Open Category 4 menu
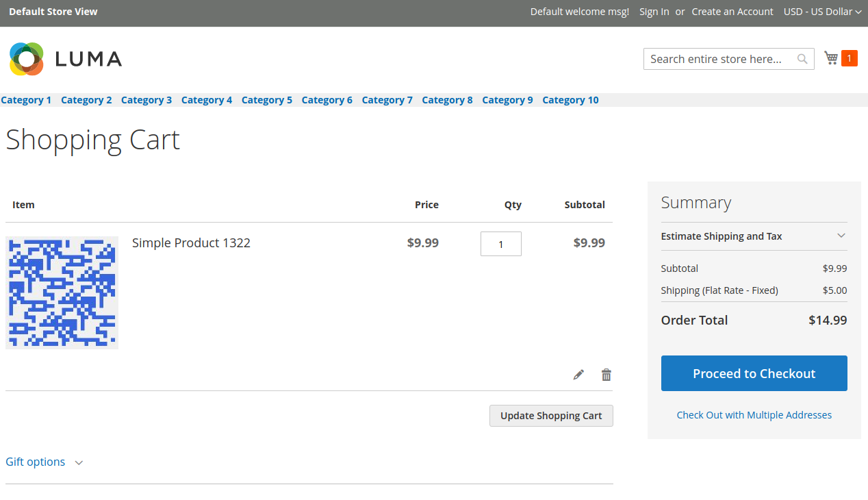The height and width of the screenshot is (500, 868). pos(207,100)
